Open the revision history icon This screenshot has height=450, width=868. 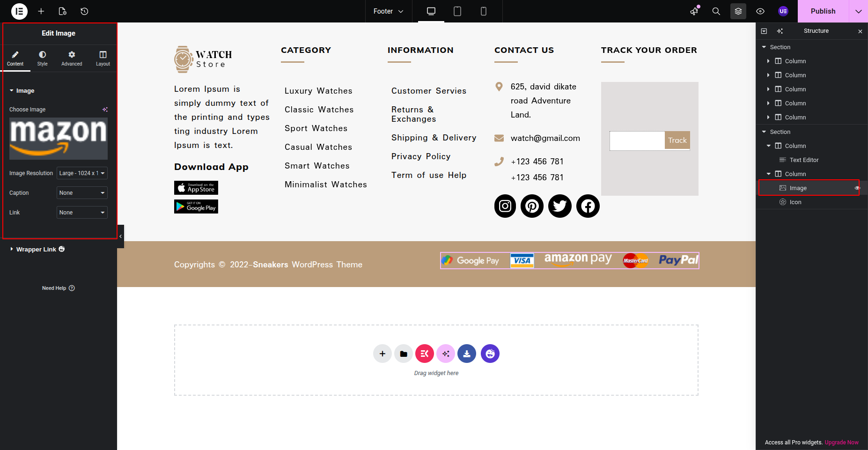84,11
